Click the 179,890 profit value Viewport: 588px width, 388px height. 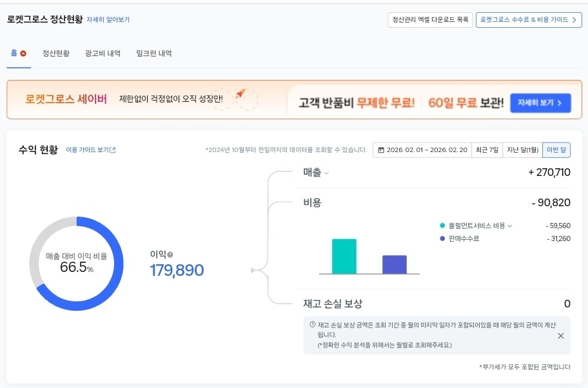point(177,270)
